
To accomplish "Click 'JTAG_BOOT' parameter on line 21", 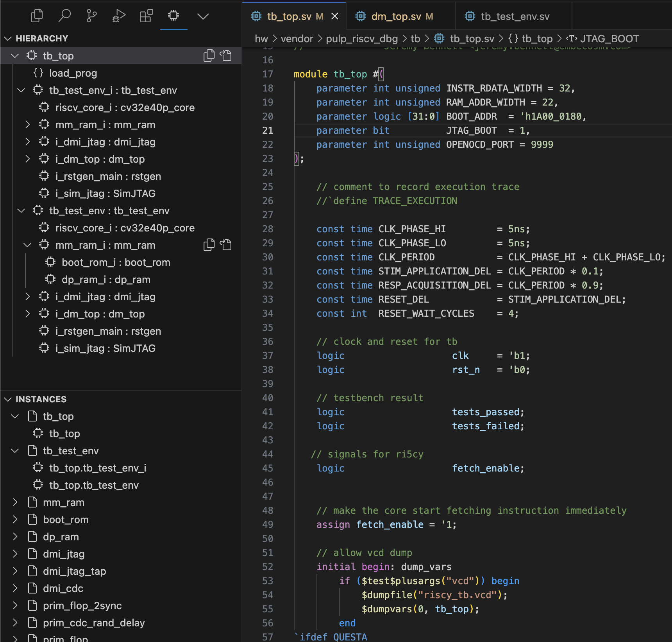I will (472, 130).
